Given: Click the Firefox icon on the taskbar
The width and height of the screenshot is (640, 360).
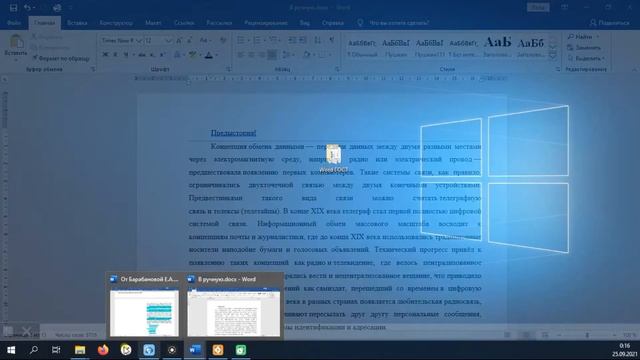Looking at the screenshot, I should (x=103, y=350).
